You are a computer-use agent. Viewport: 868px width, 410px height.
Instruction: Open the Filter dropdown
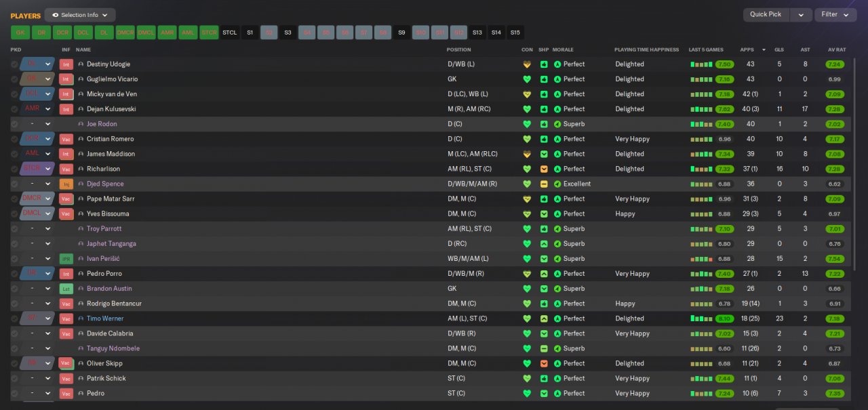pyautogui.click(x=835, y=14)
